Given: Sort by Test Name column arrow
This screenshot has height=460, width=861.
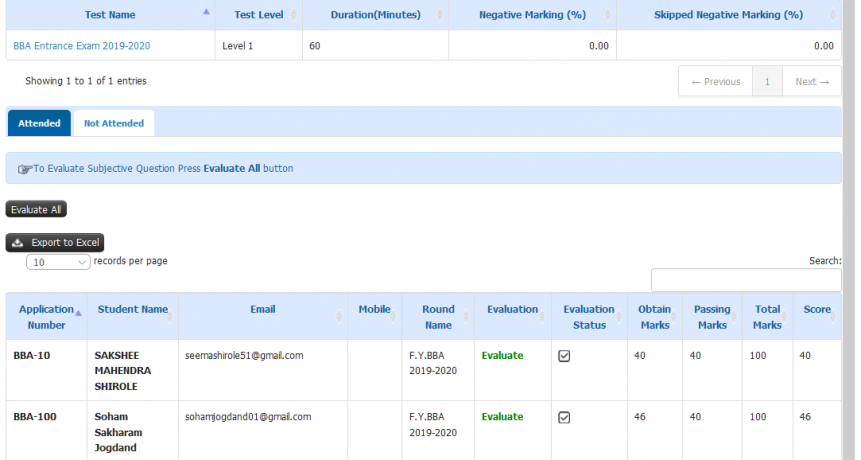Looking at the screenshot, I should point(206,12).
